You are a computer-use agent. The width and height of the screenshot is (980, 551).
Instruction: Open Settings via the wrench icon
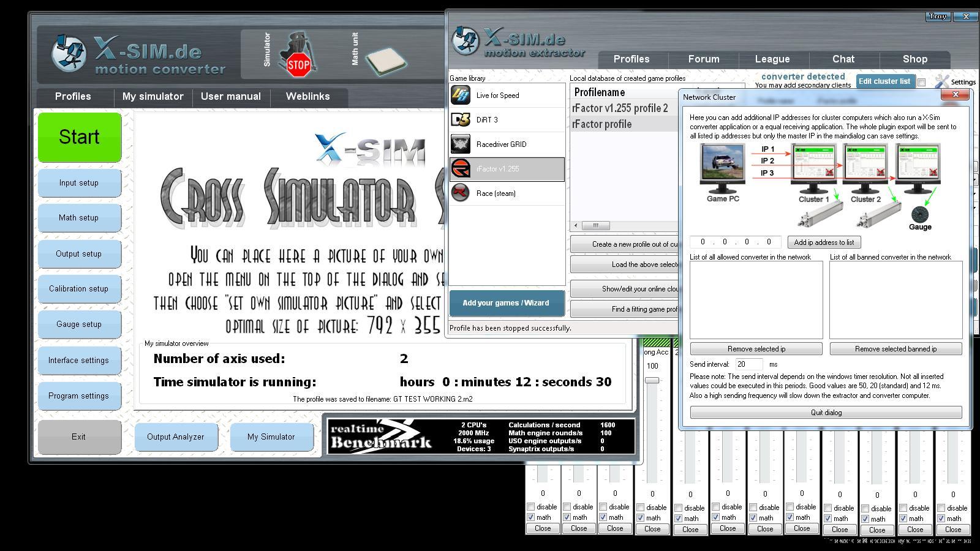pyautogui.click(x=941, y=81)
